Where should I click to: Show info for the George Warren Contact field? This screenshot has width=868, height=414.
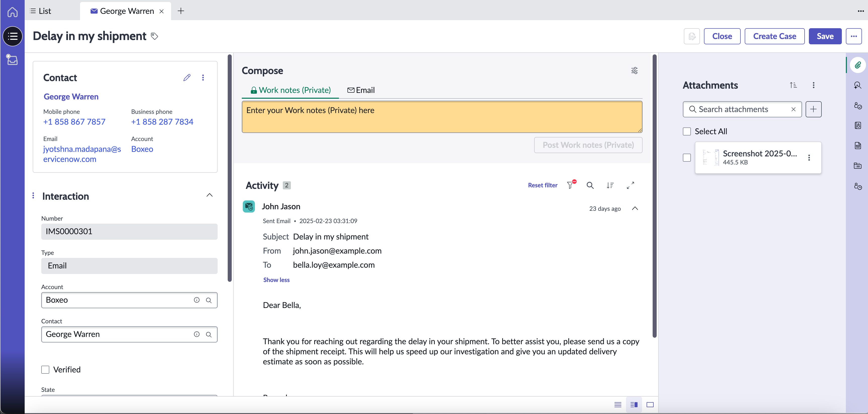tap(197, 334)
